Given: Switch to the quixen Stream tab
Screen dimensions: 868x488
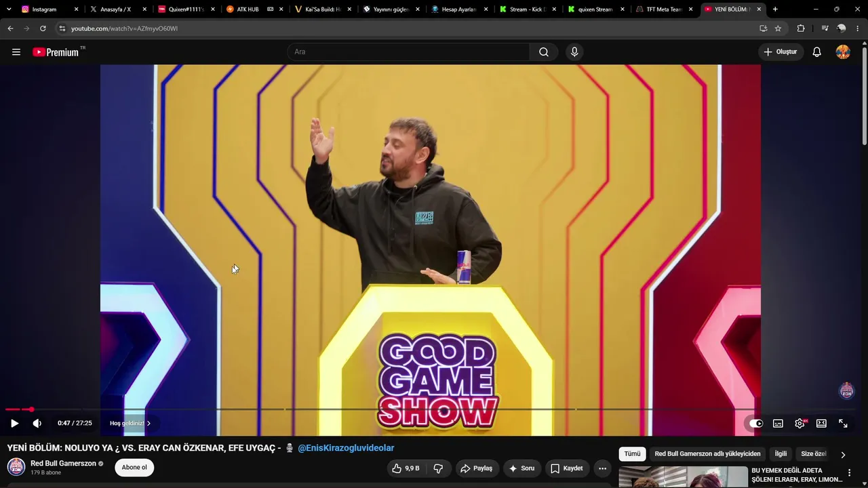Looking at the screenshot, I should point(595,9).
